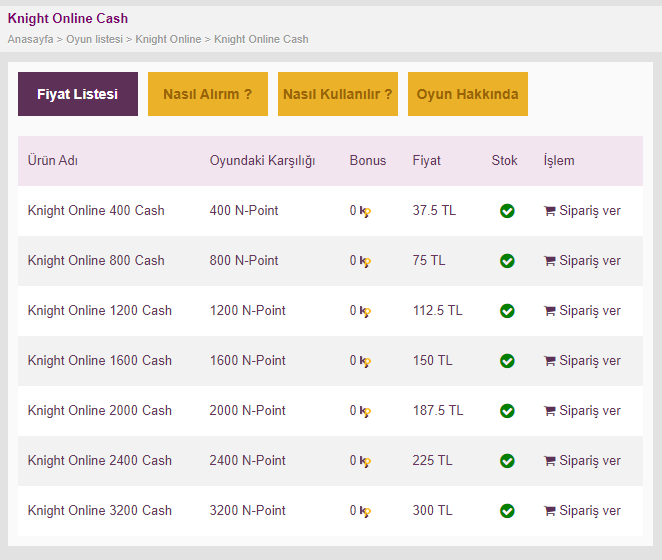
Task: Choose Sipariş ver for 2400 Cash
Action: 582,460
